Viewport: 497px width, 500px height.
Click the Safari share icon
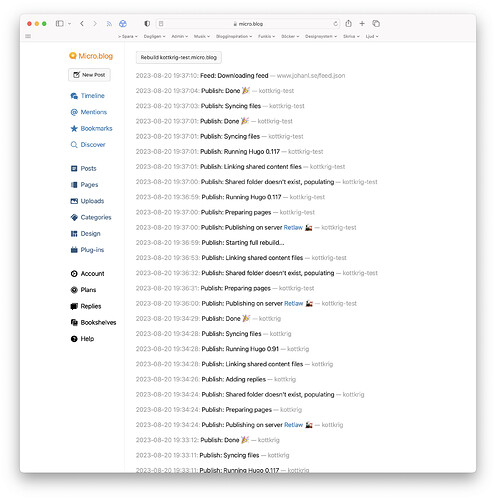348,24
